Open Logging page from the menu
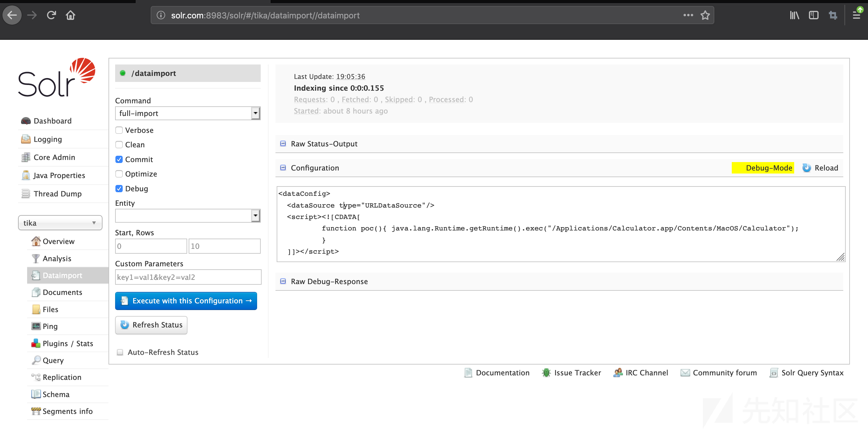The height and width of the screenshot is (432, 868). pyautogui.click(x=48, y=139)
